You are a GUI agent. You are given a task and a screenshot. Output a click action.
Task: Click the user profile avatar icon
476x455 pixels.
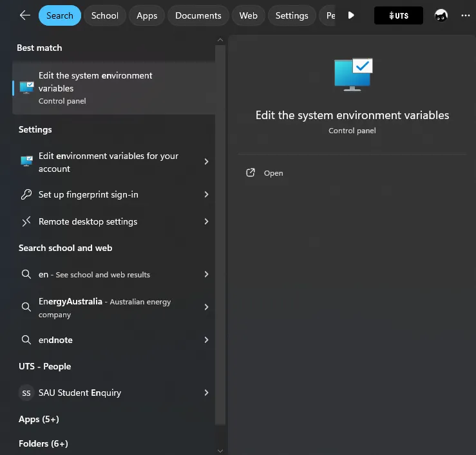(x=441, y=15)
